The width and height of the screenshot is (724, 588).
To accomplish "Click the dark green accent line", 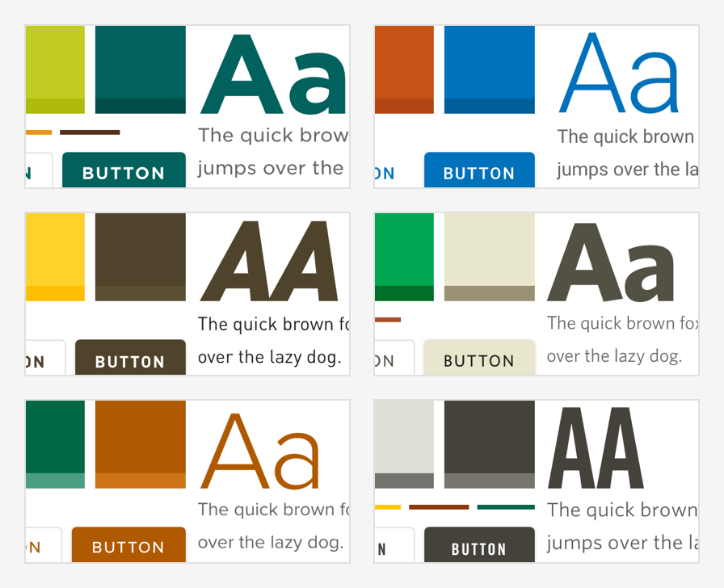I will pos(506,507).
